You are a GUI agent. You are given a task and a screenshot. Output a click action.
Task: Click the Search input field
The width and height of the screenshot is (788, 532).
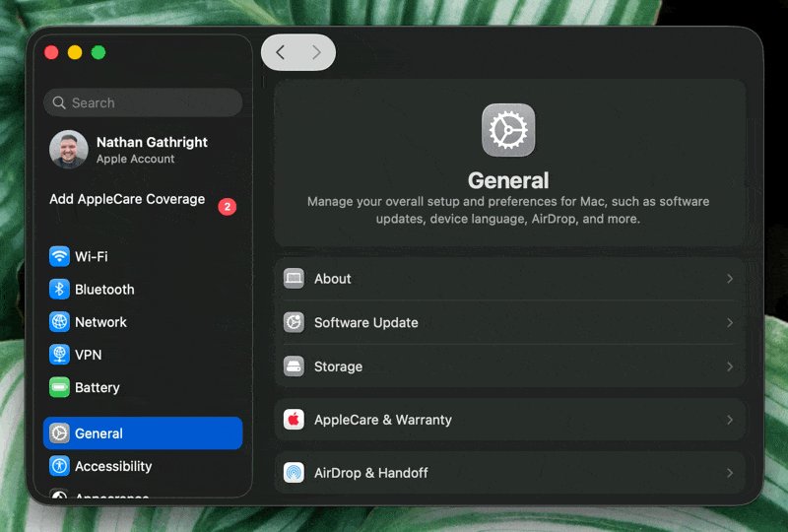pyautogui.click(x=143, y=102)
